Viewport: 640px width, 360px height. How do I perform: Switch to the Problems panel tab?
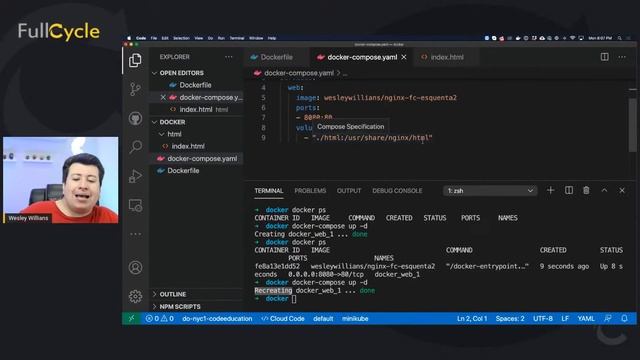(x=310, y=191)
